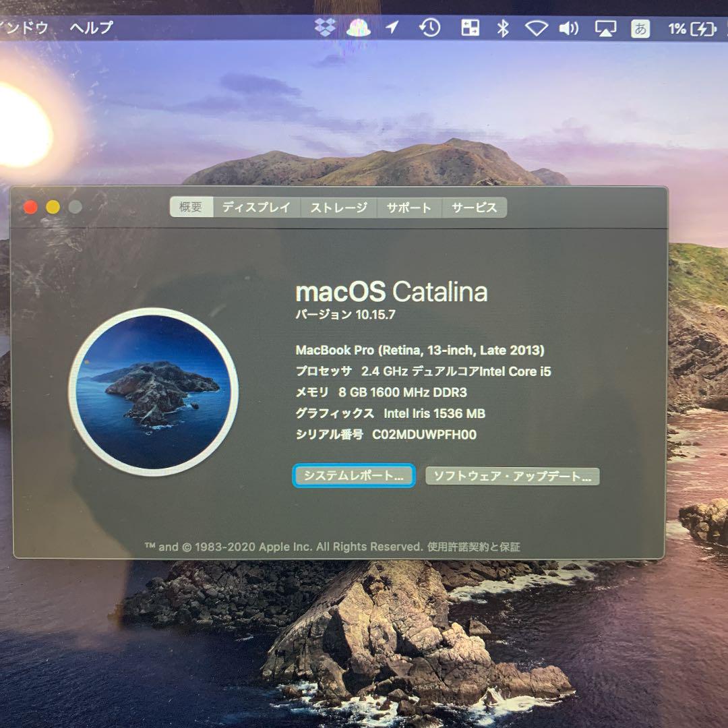The image size is (728, 728).
Task: Click the MacBook Pro model name text
Action: click(420, 350)
